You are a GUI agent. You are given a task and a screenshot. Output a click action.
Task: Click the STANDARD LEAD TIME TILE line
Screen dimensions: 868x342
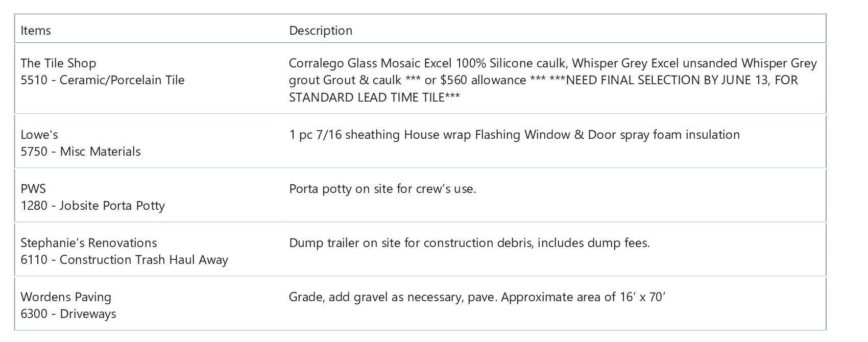pos(374,97)
